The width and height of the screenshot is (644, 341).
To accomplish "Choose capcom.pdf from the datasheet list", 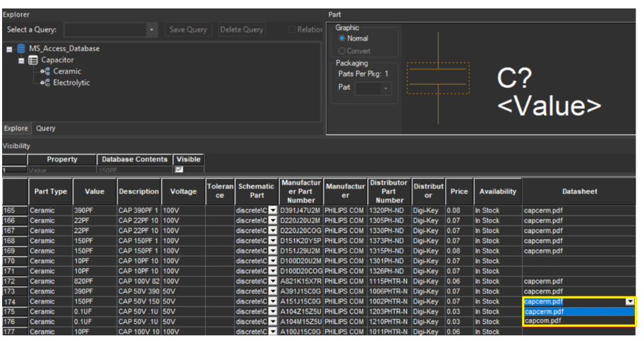I will (543, 321).
